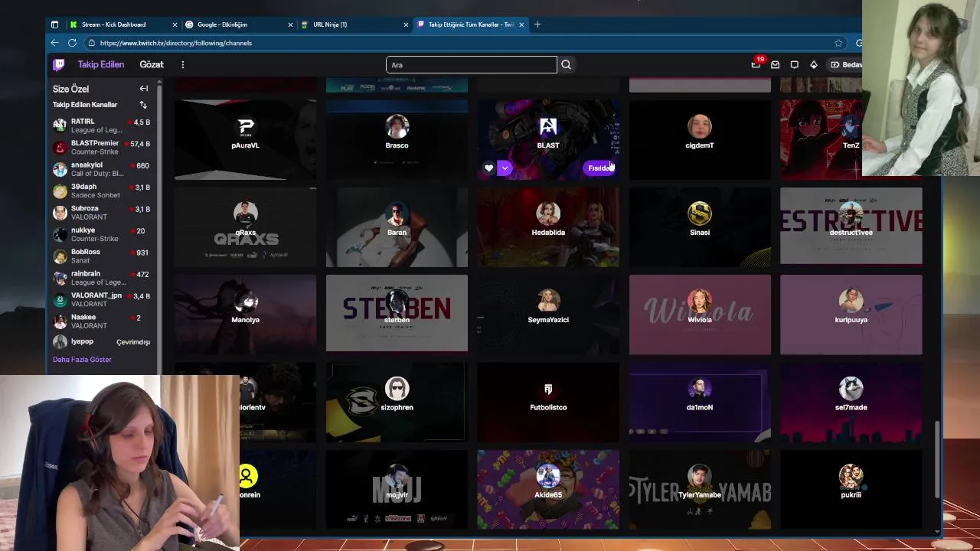Open the Takip Edilen navigation link
Screen dimensions: 980x551
point(100,65)
